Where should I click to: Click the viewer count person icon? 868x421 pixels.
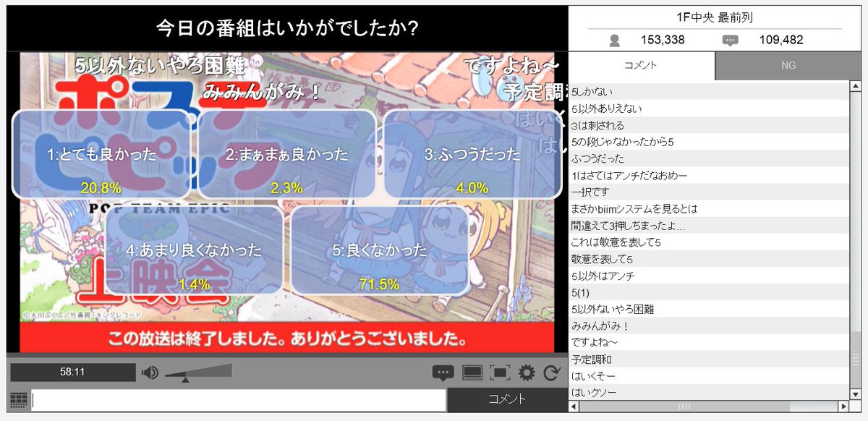click(614, 41)
